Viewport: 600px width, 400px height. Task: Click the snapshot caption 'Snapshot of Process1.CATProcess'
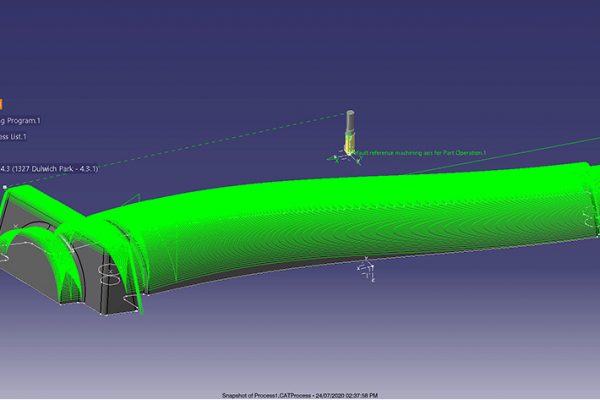(x=266, y=395)
